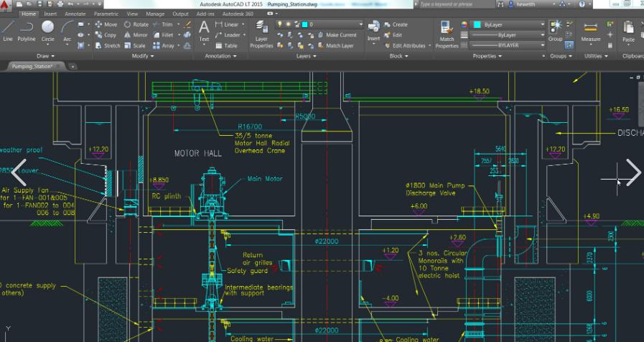The width and height of the screenshot is (644, 342).
Task: Click the Make Current layer button
Action: click(x=340, y=34)
